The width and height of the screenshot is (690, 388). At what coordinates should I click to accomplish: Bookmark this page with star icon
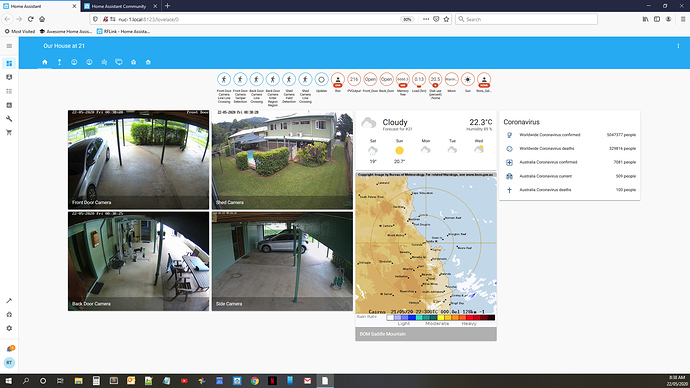click(446, 19)
